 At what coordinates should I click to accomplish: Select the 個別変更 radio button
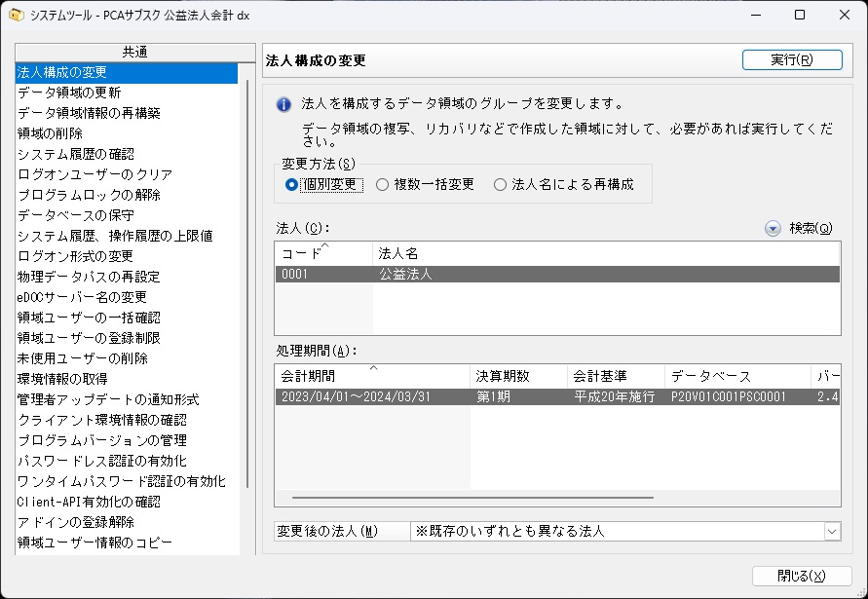pyautogui.click(x=291, y=184)
